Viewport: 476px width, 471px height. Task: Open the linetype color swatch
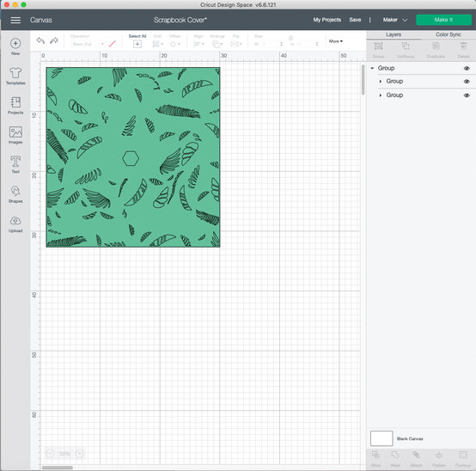113,44
